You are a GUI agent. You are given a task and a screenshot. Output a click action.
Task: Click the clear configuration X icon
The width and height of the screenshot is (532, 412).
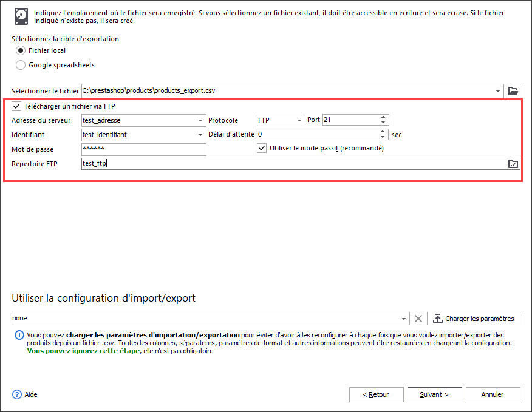coord(418,319)
